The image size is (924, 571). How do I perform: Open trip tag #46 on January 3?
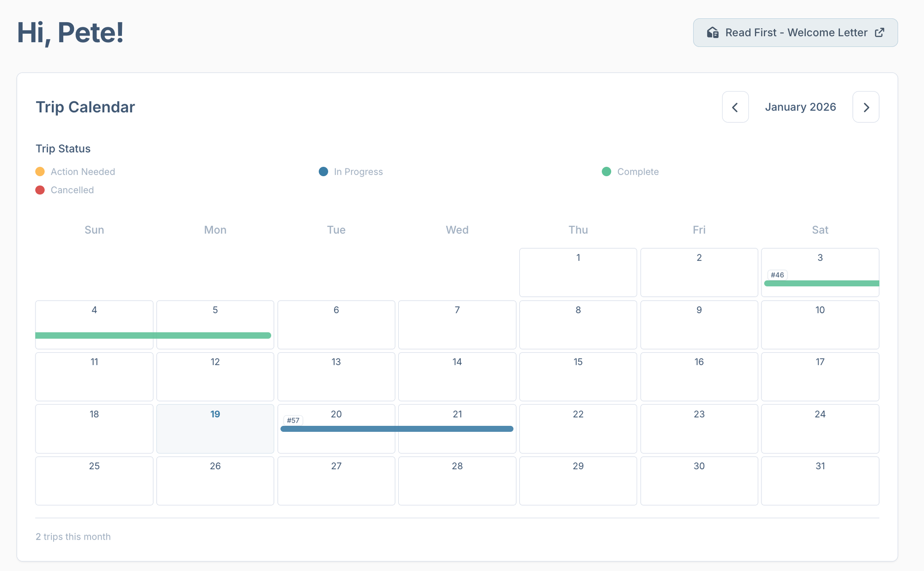pos(777,275)
